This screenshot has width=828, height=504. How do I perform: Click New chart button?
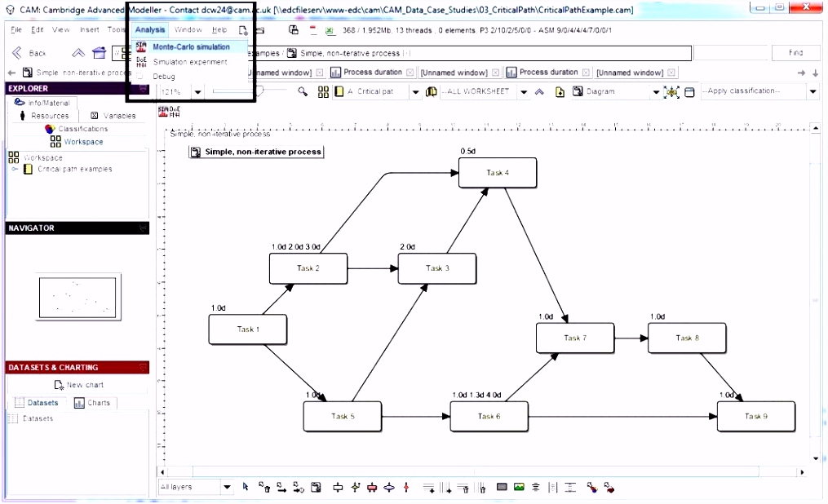[x=79, y=385]
